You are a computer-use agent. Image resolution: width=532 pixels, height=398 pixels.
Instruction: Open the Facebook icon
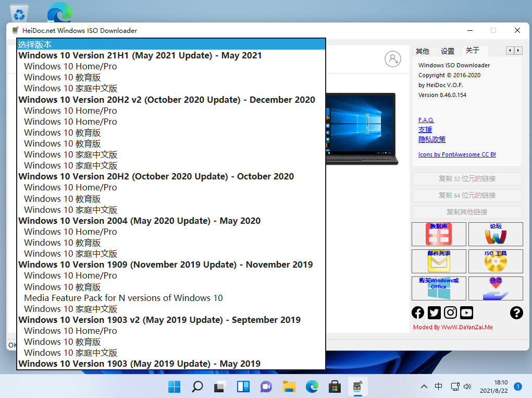[418, 312]
